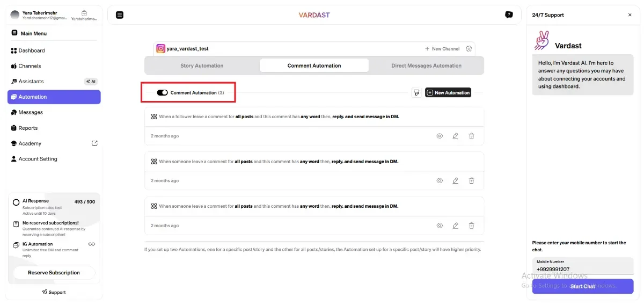Open the filter icon beside New Automation
This screenshot has width=644, height=305.
tap(416, 92)
